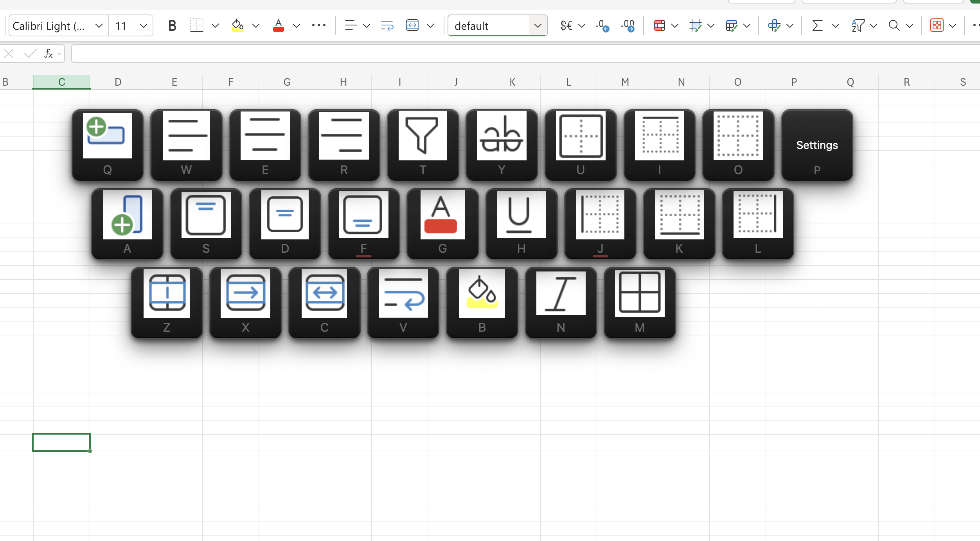The width and height of the screenshot is (980, 541).
Task: Expand the fill color dropdown arrow
Action: [256, 25]
